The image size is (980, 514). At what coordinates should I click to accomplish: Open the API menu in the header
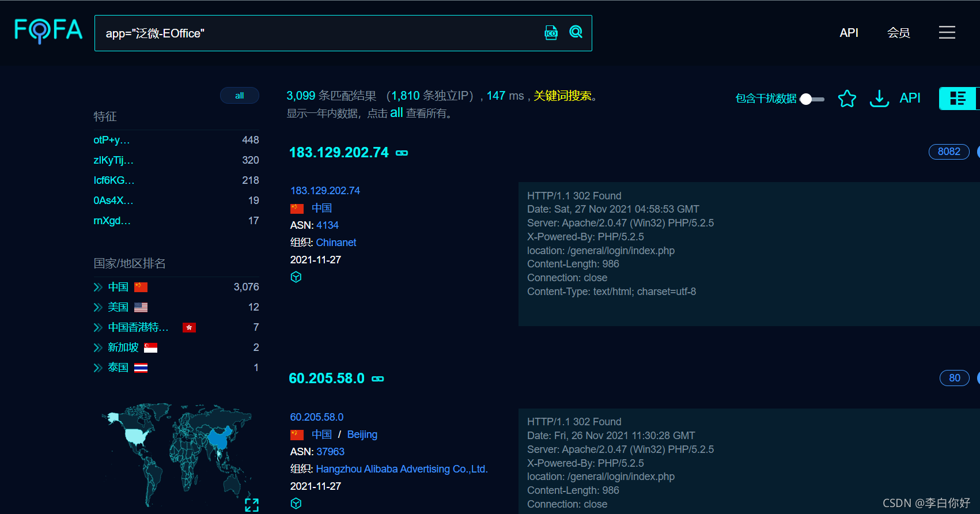coord(849,33)
